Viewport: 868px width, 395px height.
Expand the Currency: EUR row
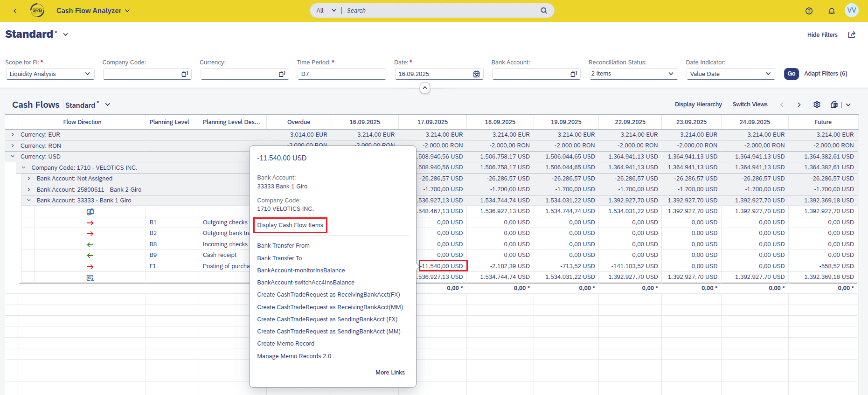(x=13, y=135)
